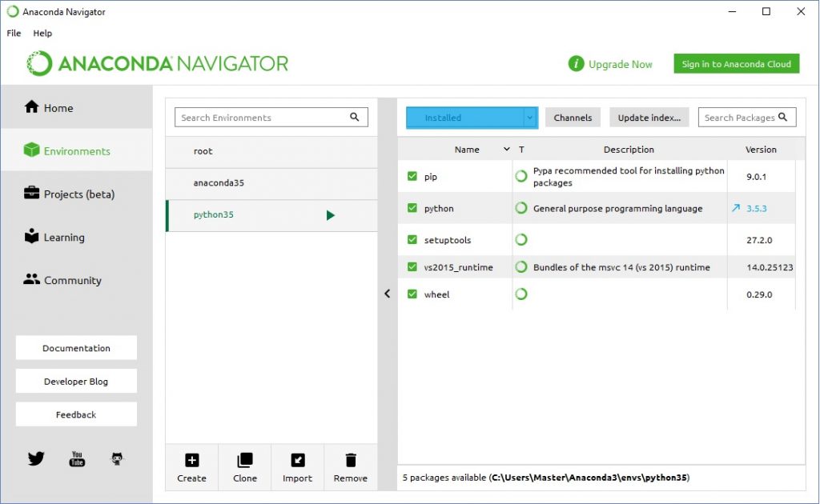Click the Twitter bird icon
The height and width of the screenshot is (504, 820).
(x=36, y=458)
